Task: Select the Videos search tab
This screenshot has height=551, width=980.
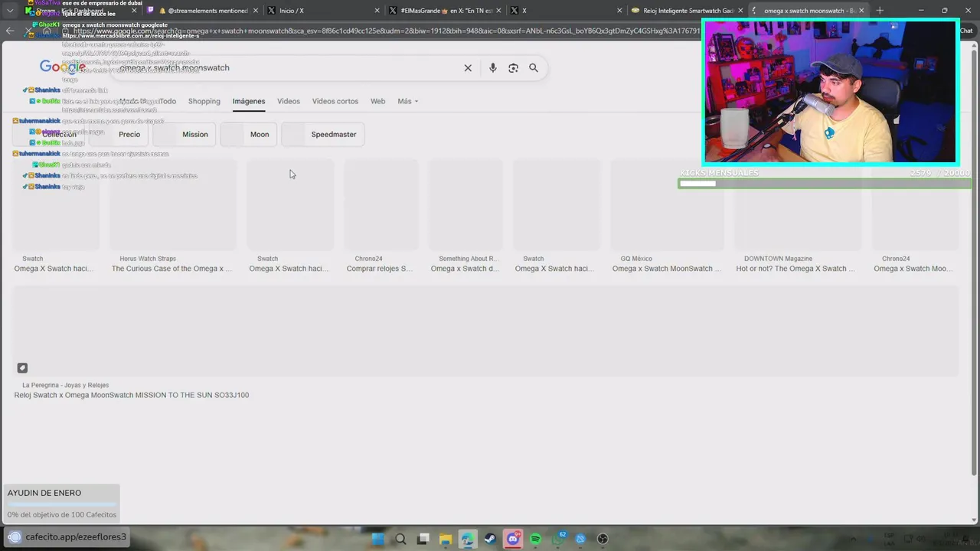Action: coord(289,101)
